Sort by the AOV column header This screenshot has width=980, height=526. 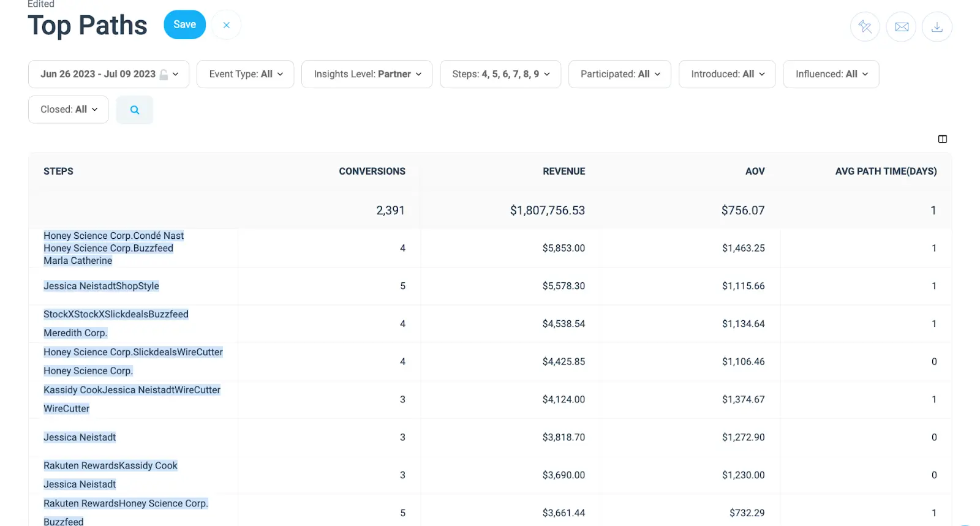click(755, 171)
